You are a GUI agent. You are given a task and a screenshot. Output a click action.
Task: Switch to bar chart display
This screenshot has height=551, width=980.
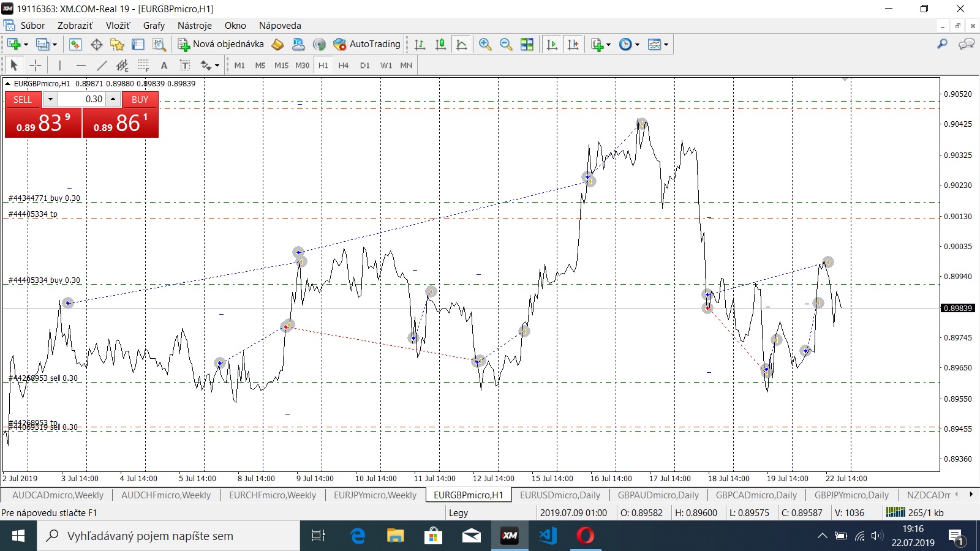[420, 44]
